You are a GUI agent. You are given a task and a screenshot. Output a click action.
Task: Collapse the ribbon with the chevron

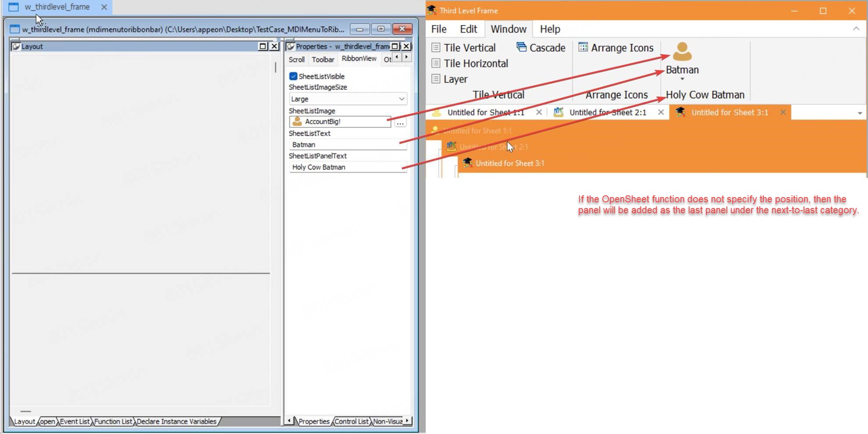point(856,29)
